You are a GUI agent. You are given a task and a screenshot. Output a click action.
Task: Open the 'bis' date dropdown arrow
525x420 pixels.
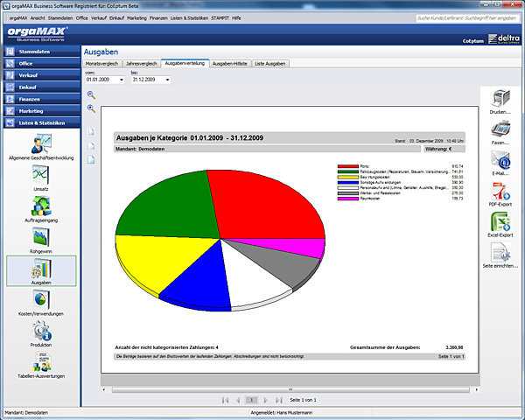pos(167,80)
